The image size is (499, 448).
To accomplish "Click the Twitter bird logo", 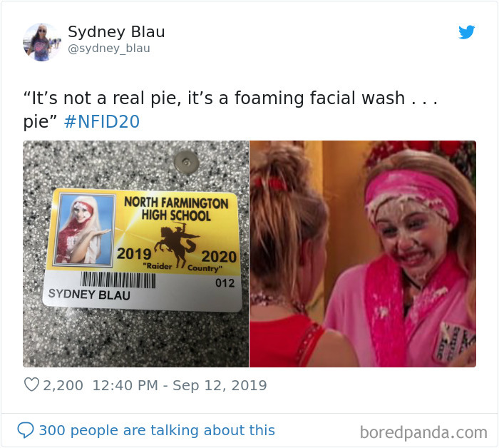I will point(466,32).
